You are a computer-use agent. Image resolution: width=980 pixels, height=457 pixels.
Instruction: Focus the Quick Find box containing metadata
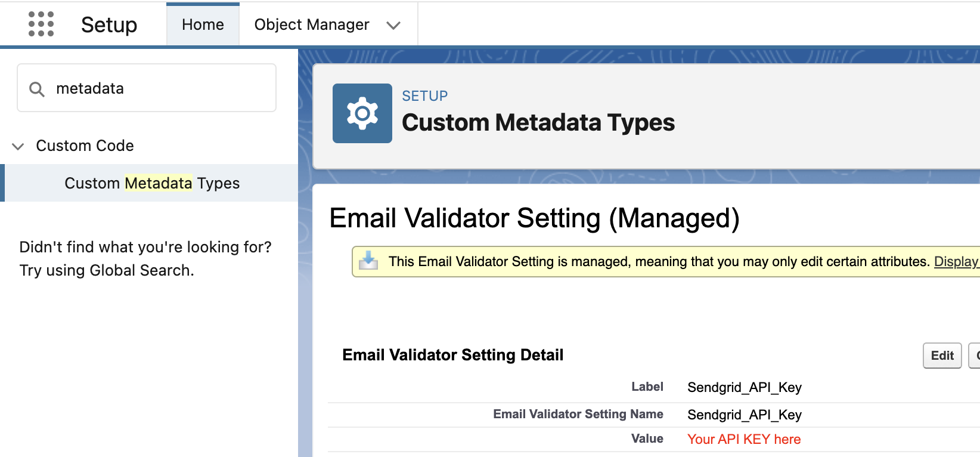pyautogui.click(x=147, y=88)
